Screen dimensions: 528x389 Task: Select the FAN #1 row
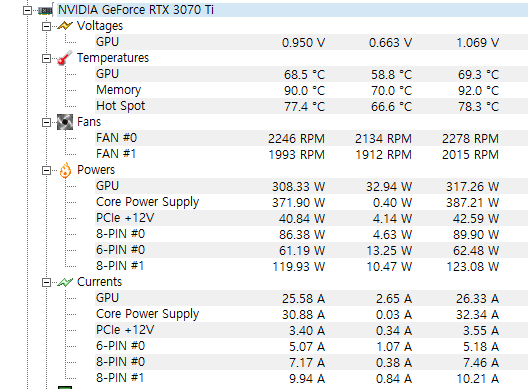311,154
